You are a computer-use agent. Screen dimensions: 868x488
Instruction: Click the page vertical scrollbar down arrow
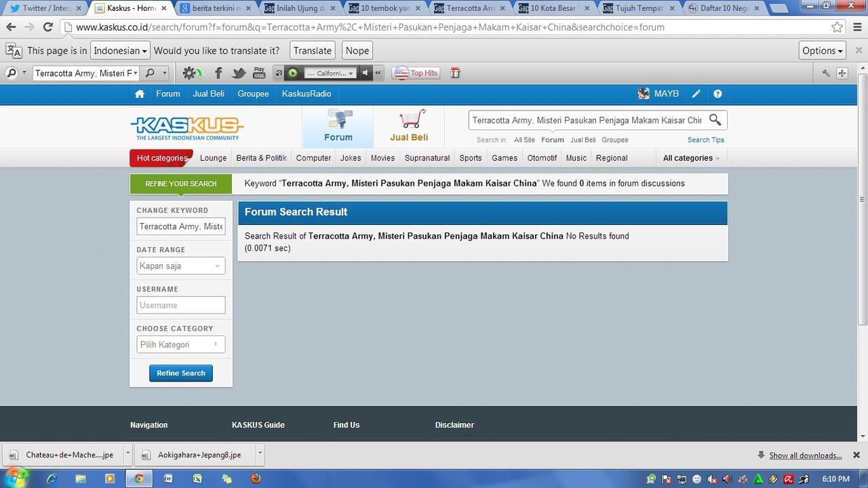click(x=861, y=436)
